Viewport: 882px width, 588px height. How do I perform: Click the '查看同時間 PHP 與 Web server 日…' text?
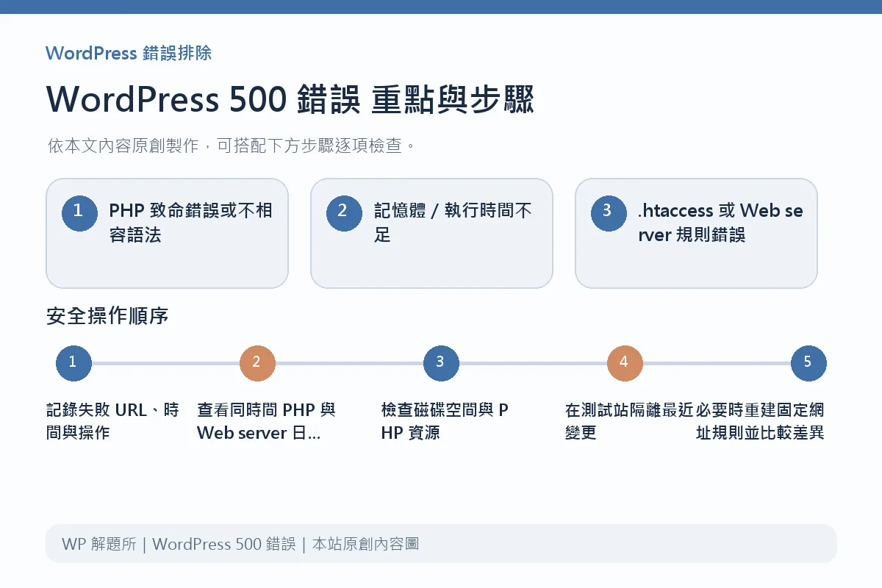[x=266, y=421]
